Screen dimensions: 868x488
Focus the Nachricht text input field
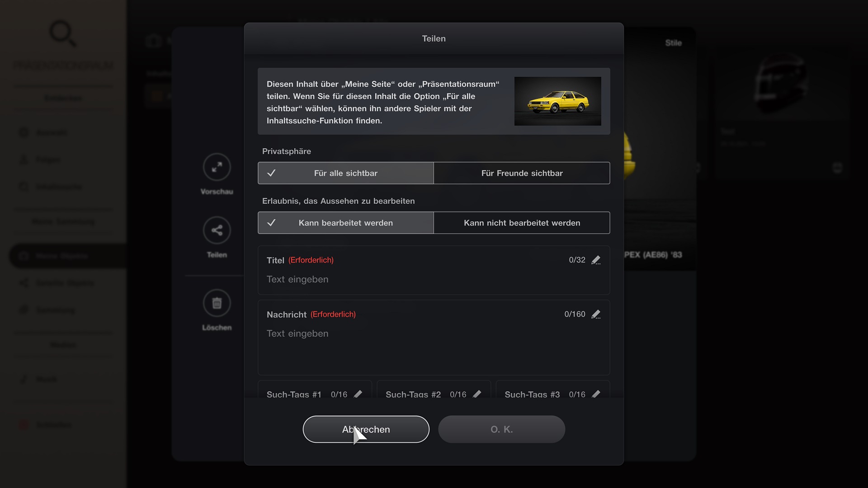tap(434, 338)
